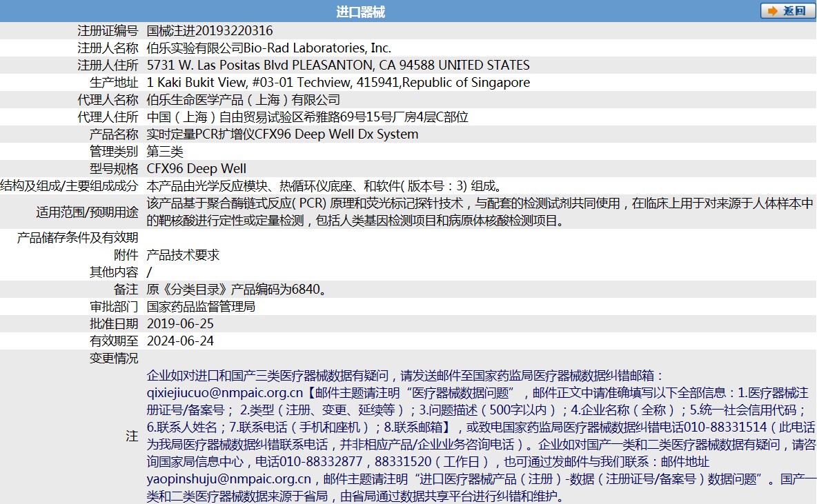The width and height of the screenshot is (817, 504).
Task: Click the 注册证编号 label
Action: tap(108, 31)
